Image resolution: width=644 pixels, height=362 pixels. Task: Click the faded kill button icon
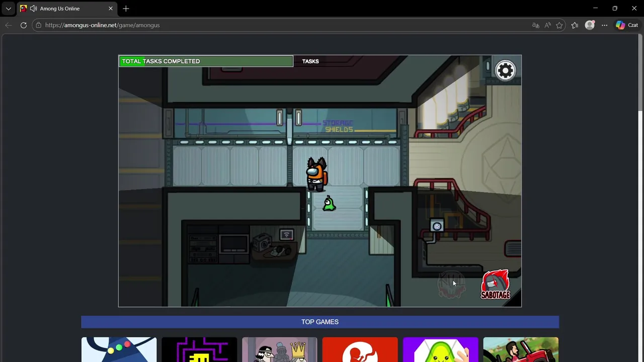[x=451, y=285]
